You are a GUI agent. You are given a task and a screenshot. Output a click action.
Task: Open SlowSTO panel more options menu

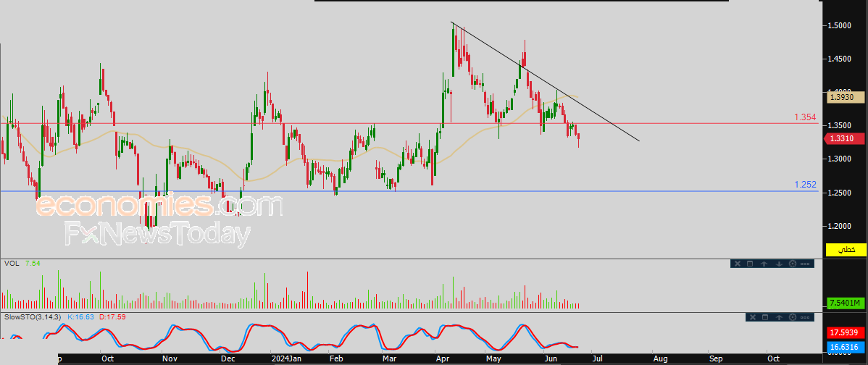point(805,317)
